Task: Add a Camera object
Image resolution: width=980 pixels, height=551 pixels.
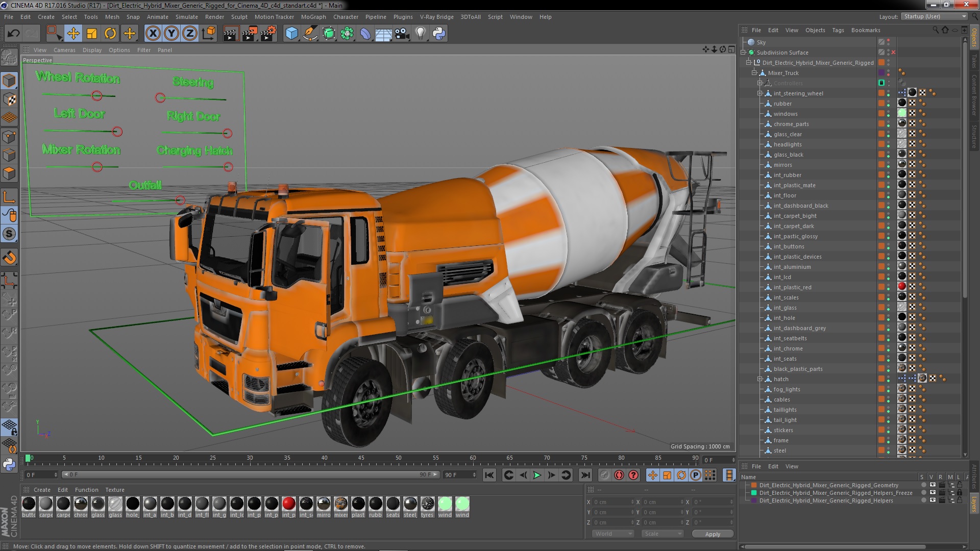Action: tap(402, 34)
